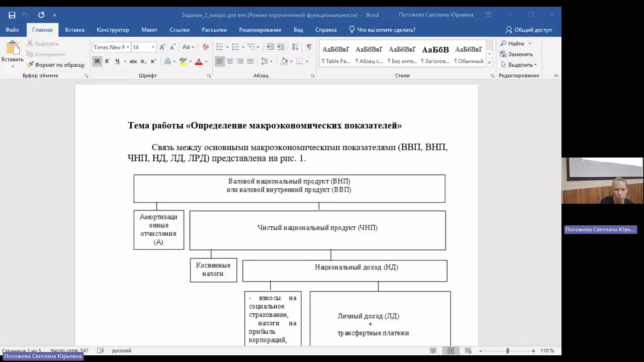Viewport: 644px width, 362px height.
Task: Apply the Без инте... style
Action: click(402, 55)
